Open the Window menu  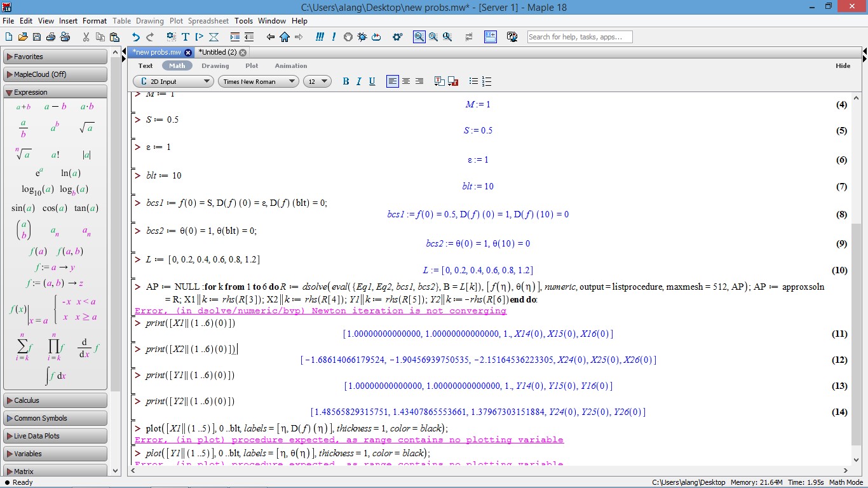tap(272, 21)
